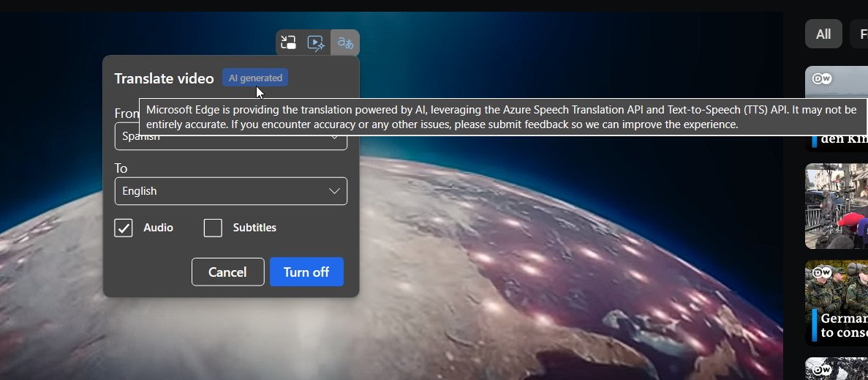The height and width of the screenshot is (380, 868).
Task: Open the To language English dropdown
Action: coord(231,191)
